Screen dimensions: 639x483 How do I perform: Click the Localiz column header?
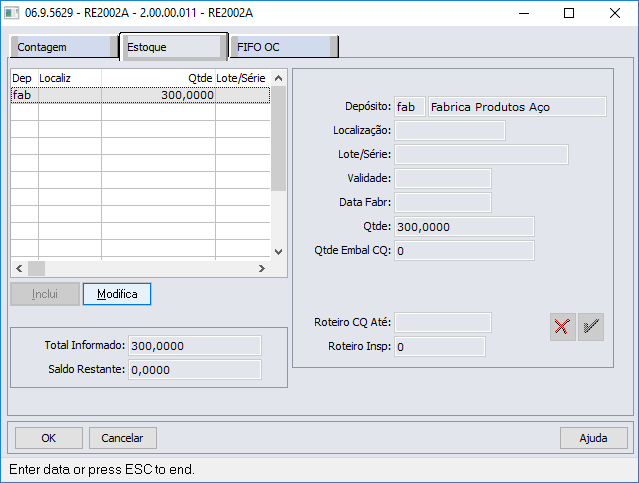point(70,78)
